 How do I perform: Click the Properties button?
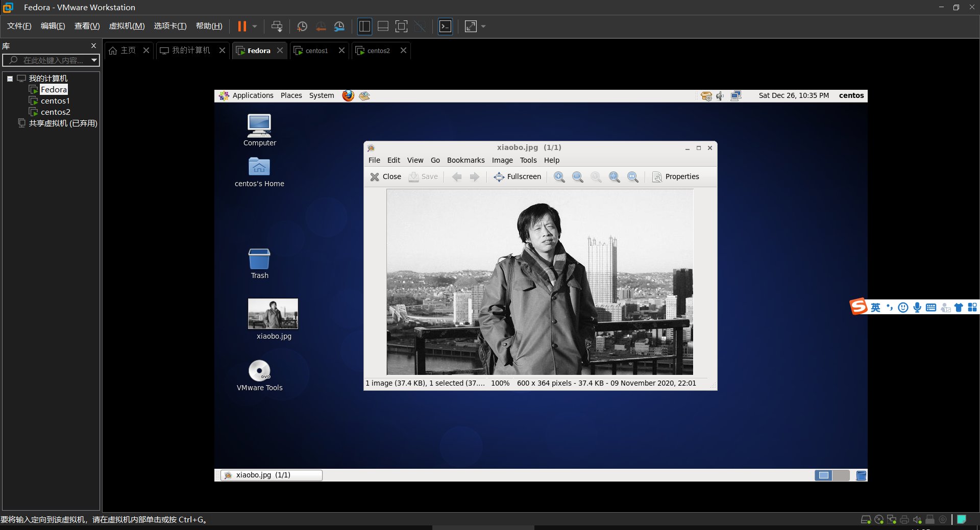tap(675, 176)
